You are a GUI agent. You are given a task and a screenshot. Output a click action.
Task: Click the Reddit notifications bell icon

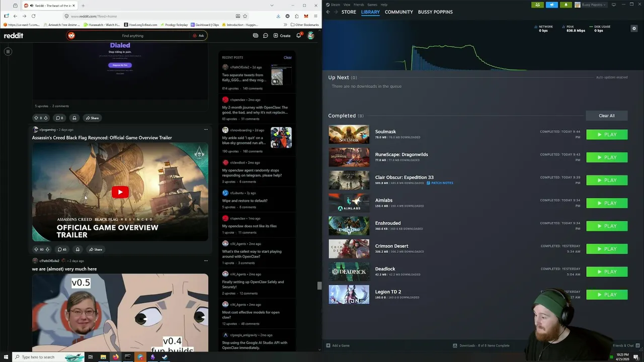pyautogui.click(x=298, y=36)
